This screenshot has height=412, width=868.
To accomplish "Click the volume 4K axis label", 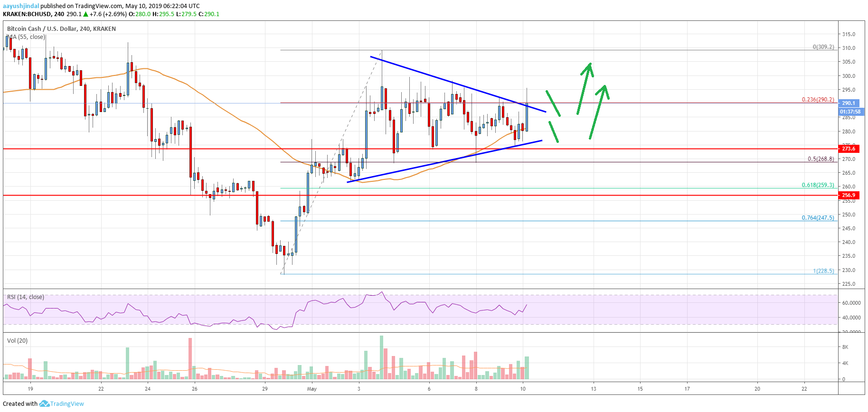I will 845,363.
